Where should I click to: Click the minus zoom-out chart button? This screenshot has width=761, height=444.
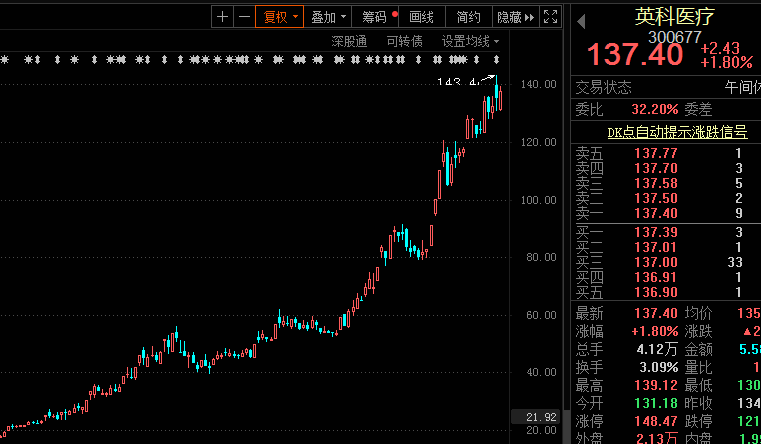tap(245, 17)
